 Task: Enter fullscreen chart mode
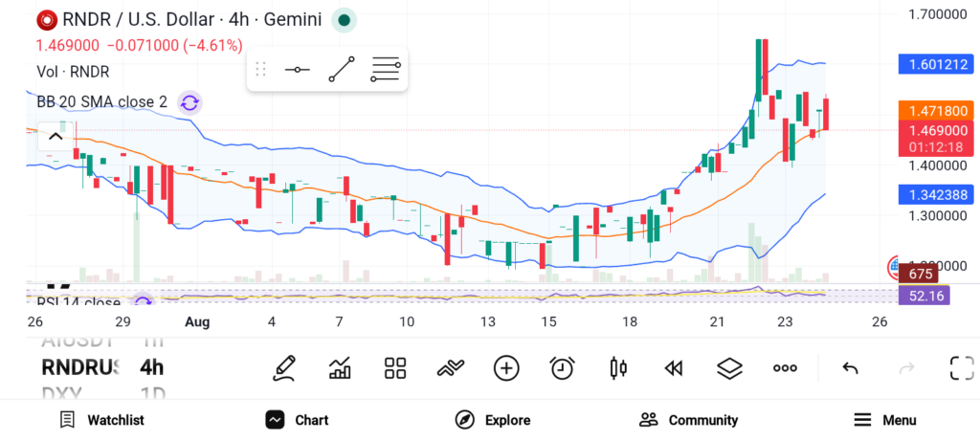pyautogui.click(x=962, y=368)
